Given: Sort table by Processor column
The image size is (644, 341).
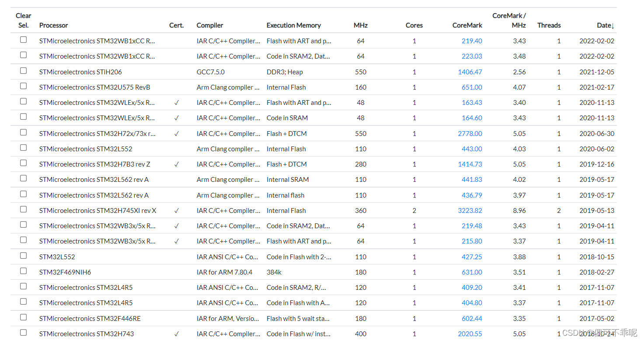Looking at the screenshot, I should (54, 25).
